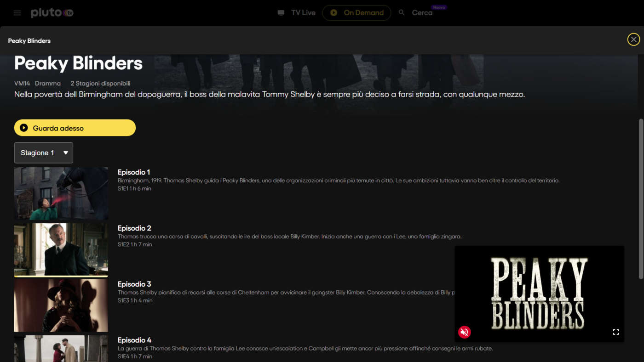Click the dropdown arrow next to Stagione 1
The height and width of the screenshot is (362, 644).
(66, 153)
